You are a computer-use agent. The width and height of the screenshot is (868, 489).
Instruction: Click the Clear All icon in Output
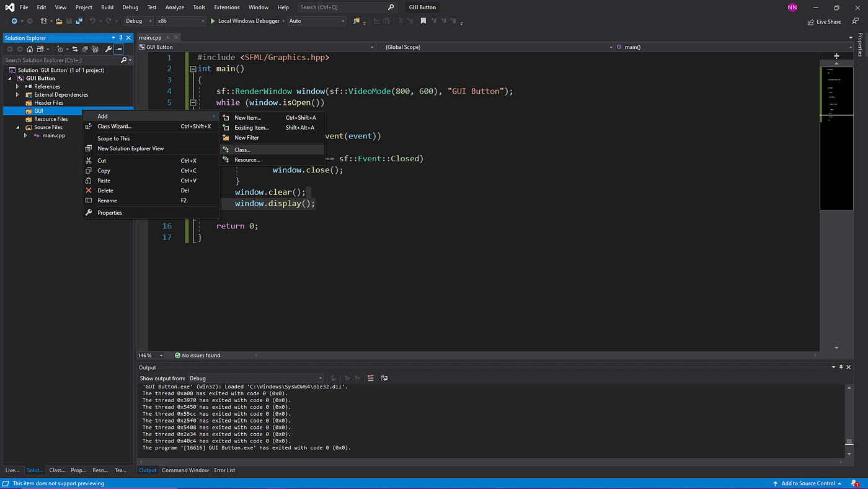point(371,378)
